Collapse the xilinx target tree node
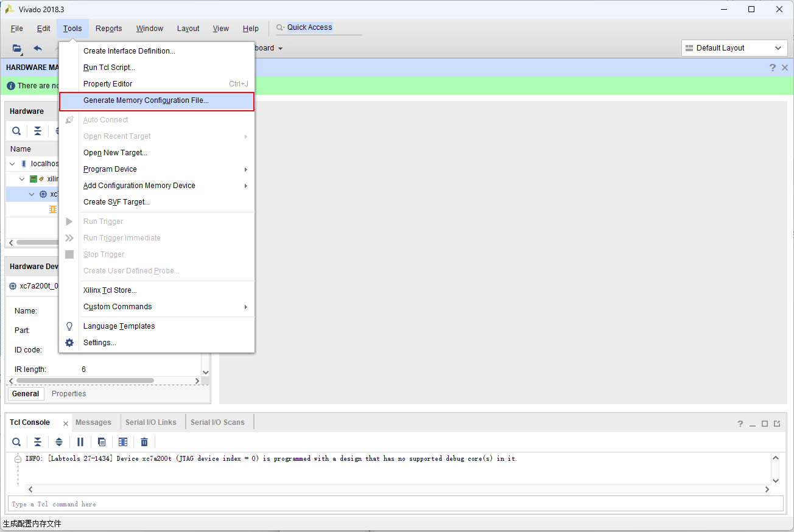 point(22,179)
